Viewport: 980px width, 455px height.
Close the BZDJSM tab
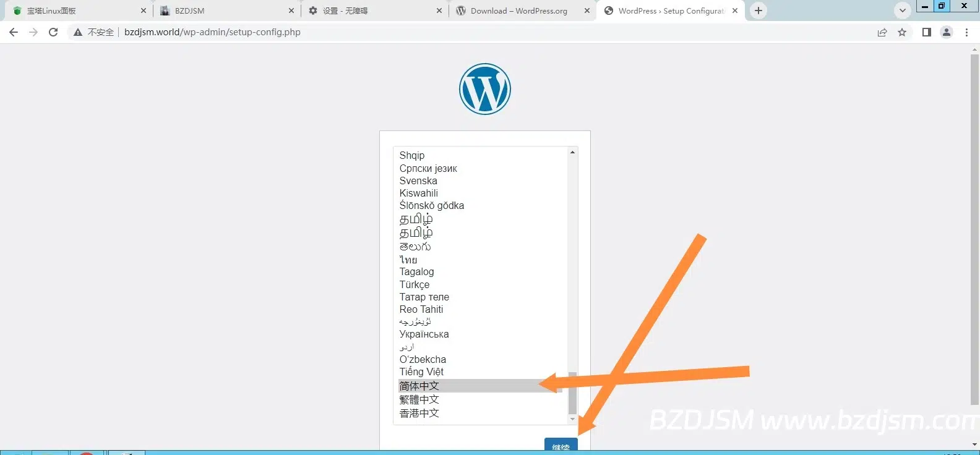click(x=291, y=11)
